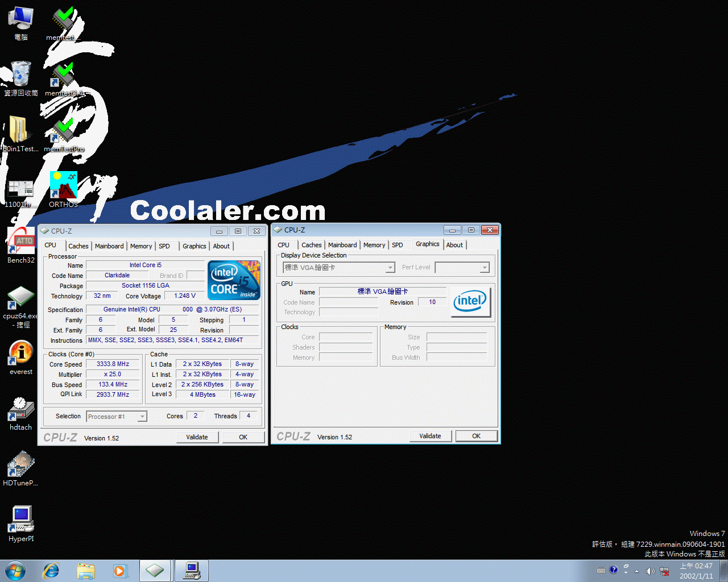Click Validate in left CPU-Z window
This screenshot has height=582, width=728.
[197, 437]
